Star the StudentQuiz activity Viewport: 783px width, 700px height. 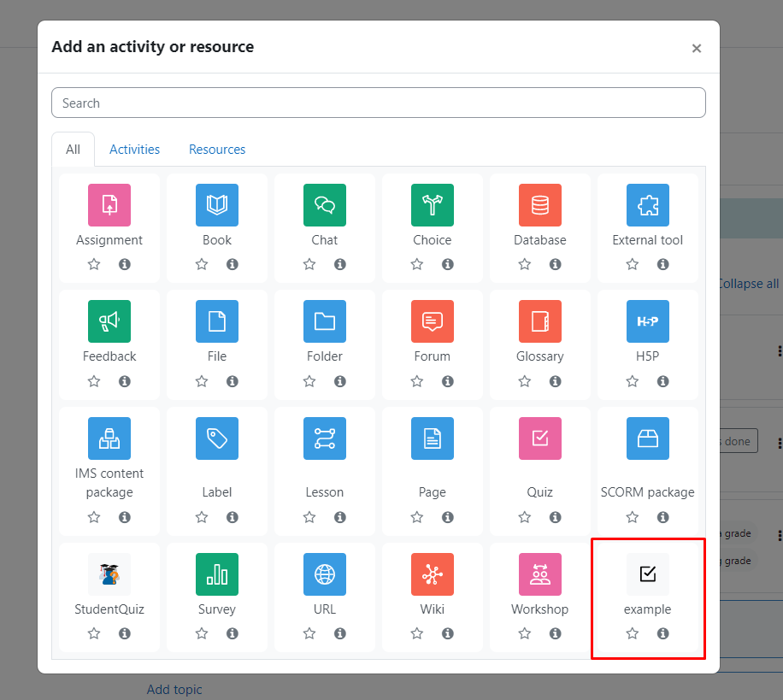pyautogui.click(x=94, y=633)
